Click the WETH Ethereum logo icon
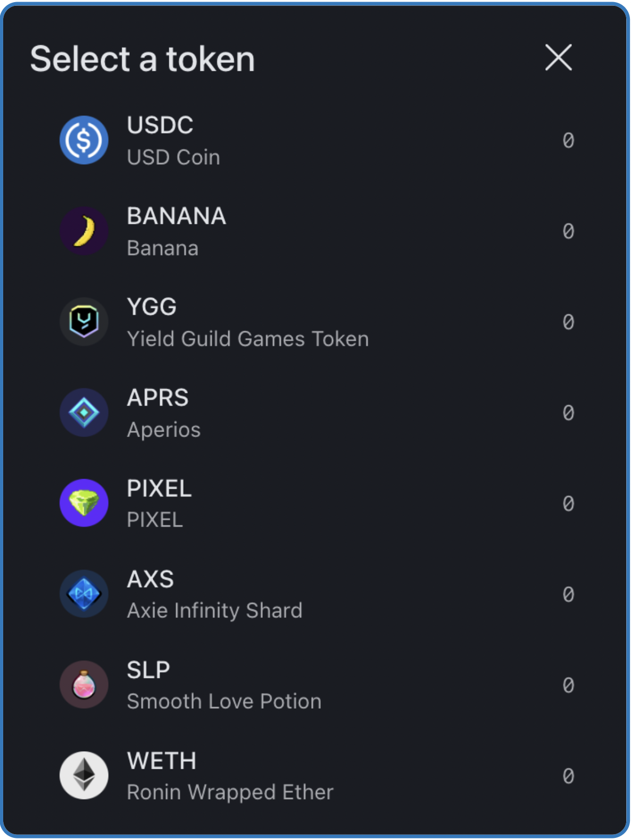This screenshot has height=840, width=631. click(84, 776)
